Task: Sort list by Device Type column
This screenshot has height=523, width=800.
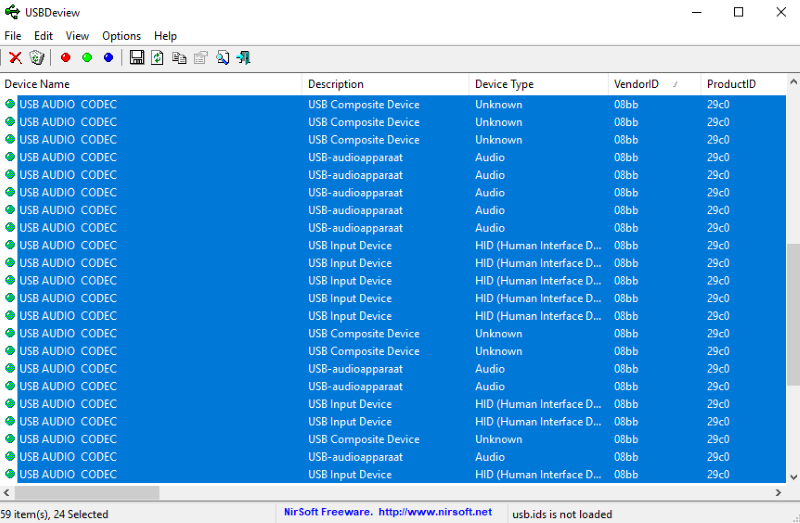Action: [504, 85]
